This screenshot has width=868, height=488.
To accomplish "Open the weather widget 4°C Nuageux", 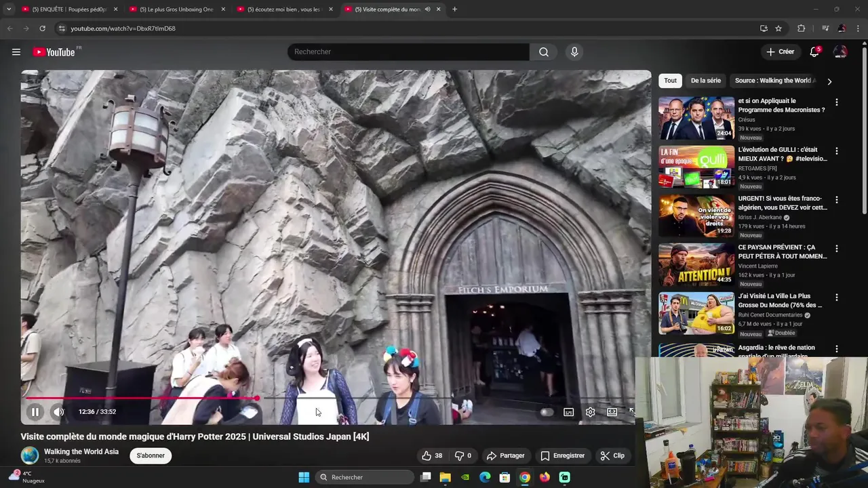I will (27, 477).
